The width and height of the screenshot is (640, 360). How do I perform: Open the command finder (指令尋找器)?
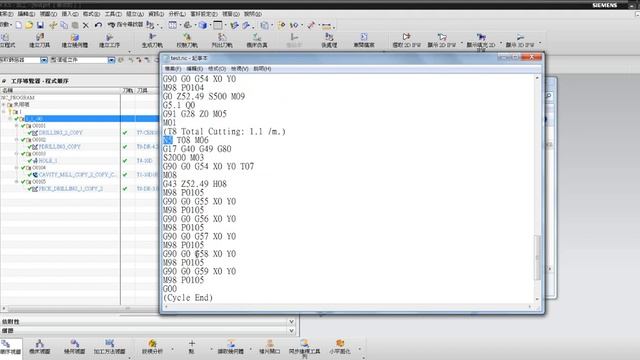click(x=126, y=25)
